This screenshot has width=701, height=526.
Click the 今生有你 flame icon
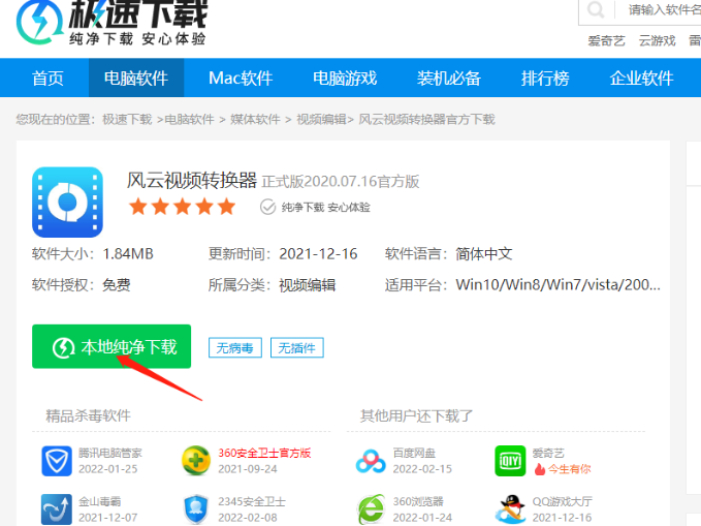point(540,469)
